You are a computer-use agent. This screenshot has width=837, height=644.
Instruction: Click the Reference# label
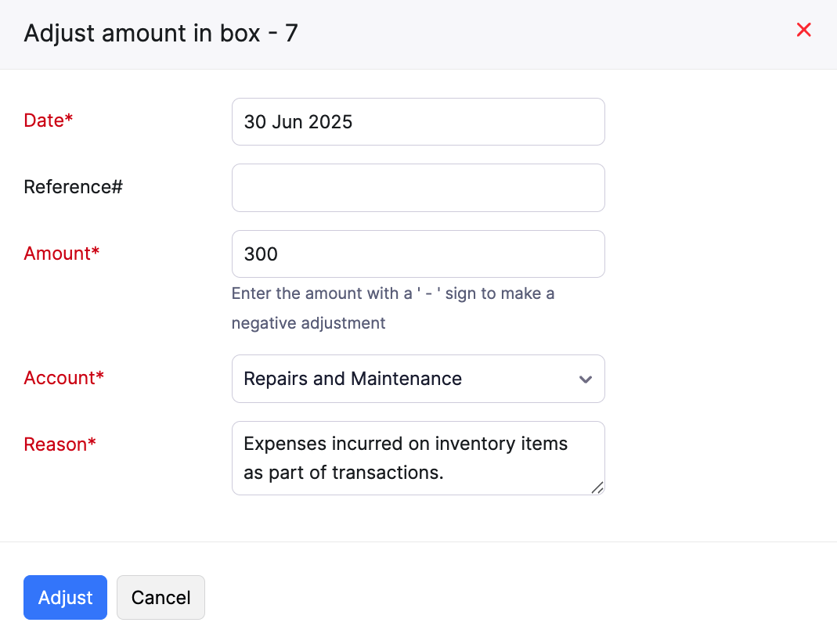click(74, 187)
